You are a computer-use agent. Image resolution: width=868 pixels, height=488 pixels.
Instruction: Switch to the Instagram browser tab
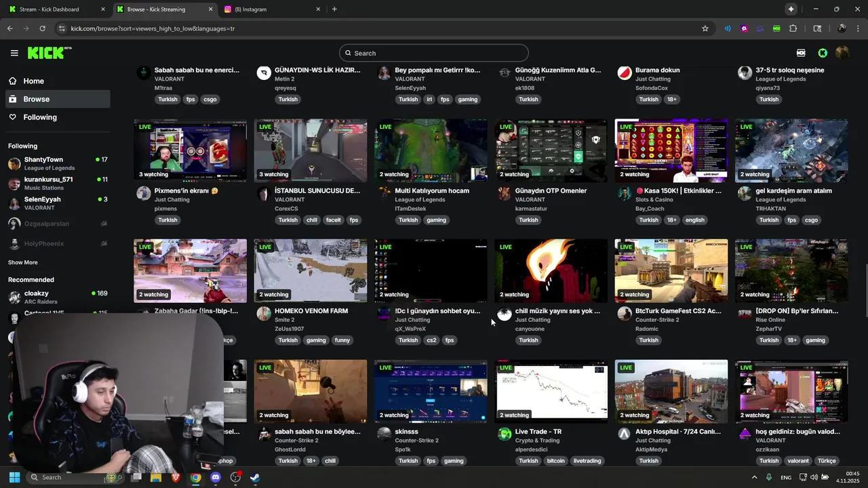tap(271, 9)
